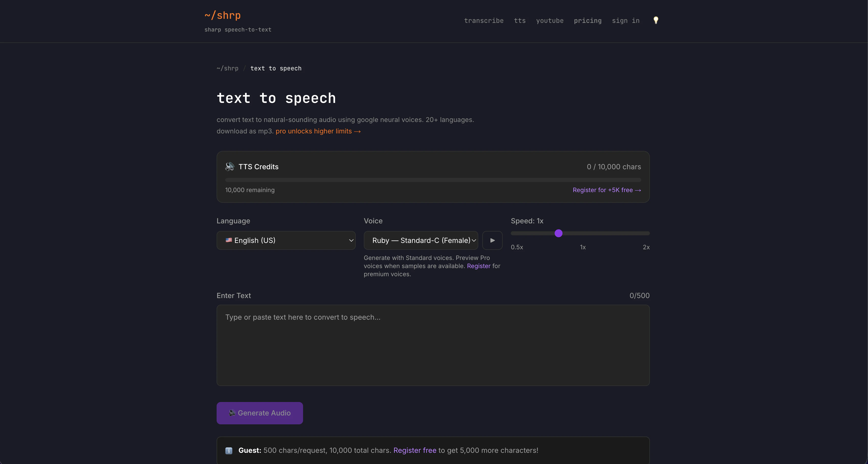The image size is (868, 464).
Task: Click the ~/shrp logo
Action: (222, 15)
